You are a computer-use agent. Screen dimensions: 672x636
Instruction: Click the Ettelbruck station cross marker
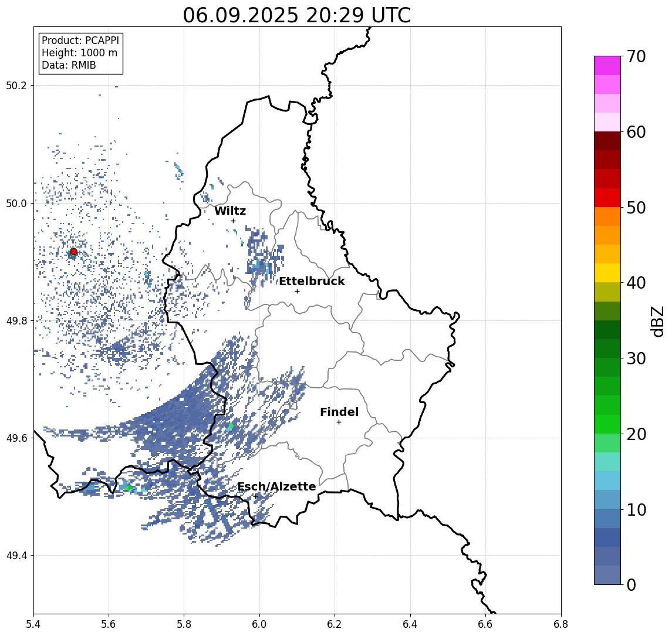(297, 292)
